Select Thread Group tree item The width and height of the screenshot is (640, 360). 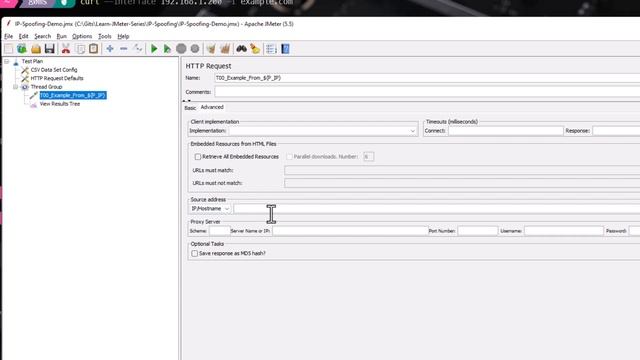[47, 87]
